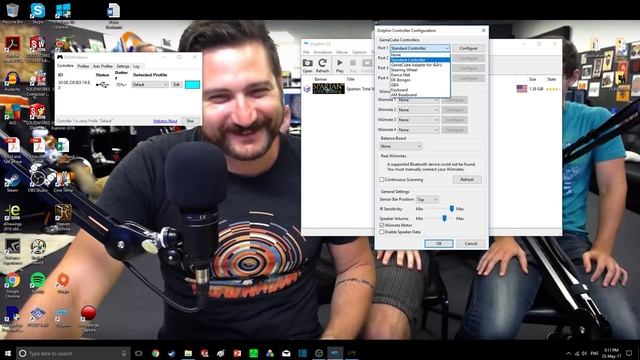Image resolution: width=640 pixels, height=360 pixels.
Task: Click the cyan lightbar color swatch
Action: pos(192,84)
